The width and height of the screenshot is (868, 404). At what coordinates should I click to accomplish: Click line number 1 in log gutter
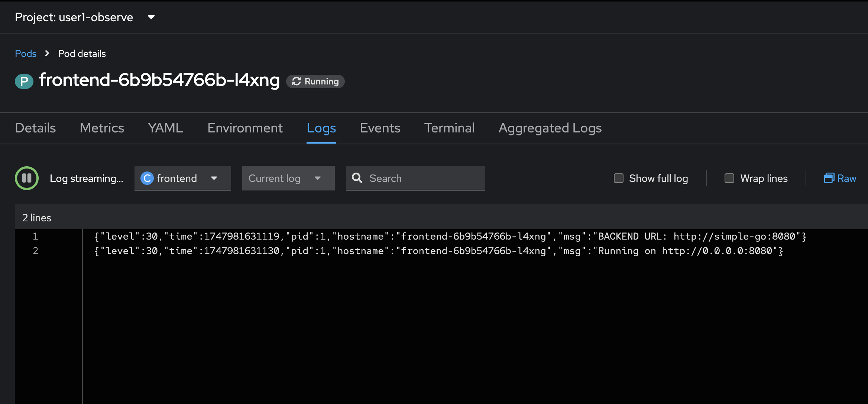tap(35, 236)
